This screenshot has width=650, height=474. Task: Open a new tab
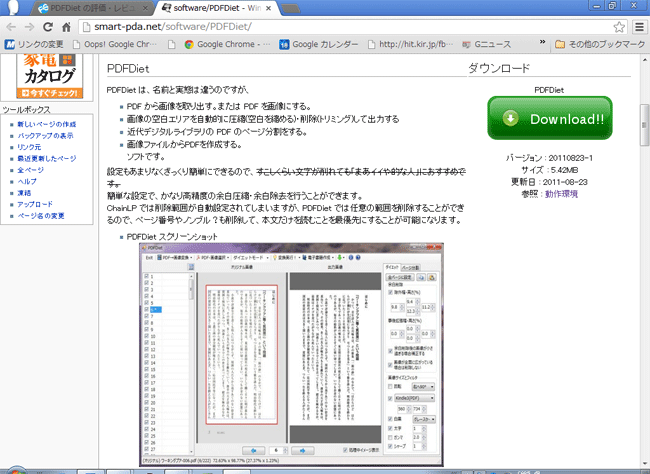coord(290,8)
